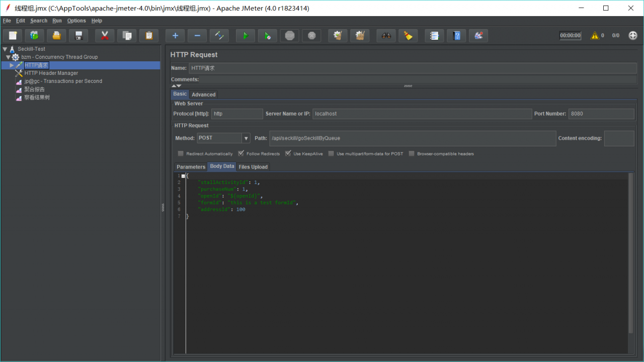Enable the Redirect Automatically checkbox

[x=181, y=154]
